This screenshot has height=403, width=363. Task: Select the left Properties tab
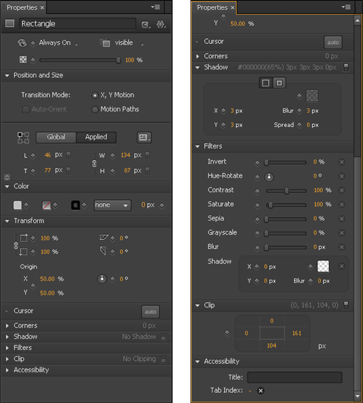tap(22, 7)
